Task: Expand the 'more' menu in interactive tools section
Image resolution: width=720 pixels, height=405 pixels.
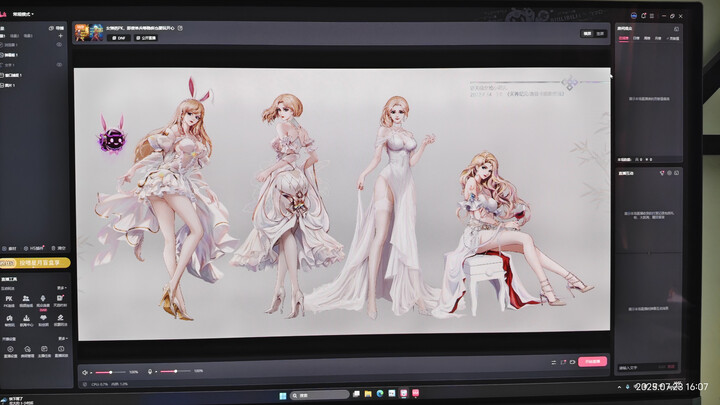Action: 61,287
